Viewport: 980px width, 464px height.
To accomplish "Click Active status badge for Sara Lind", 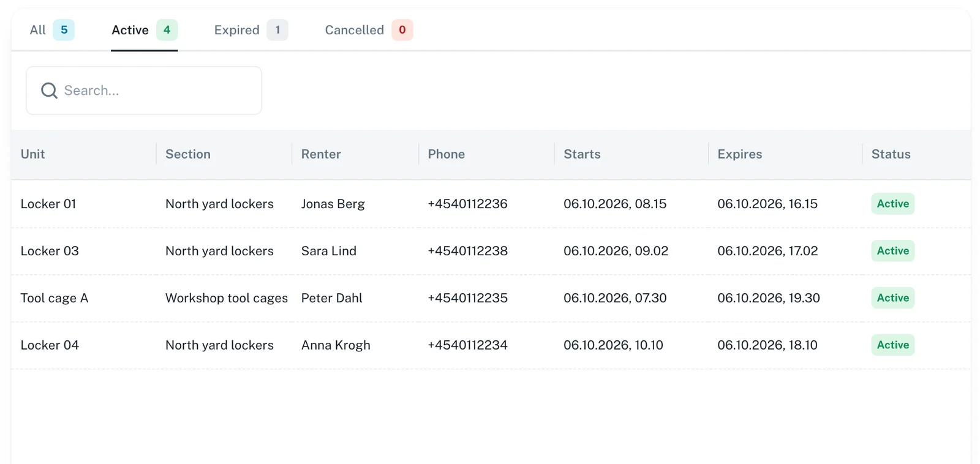I will tap(893, 251).
